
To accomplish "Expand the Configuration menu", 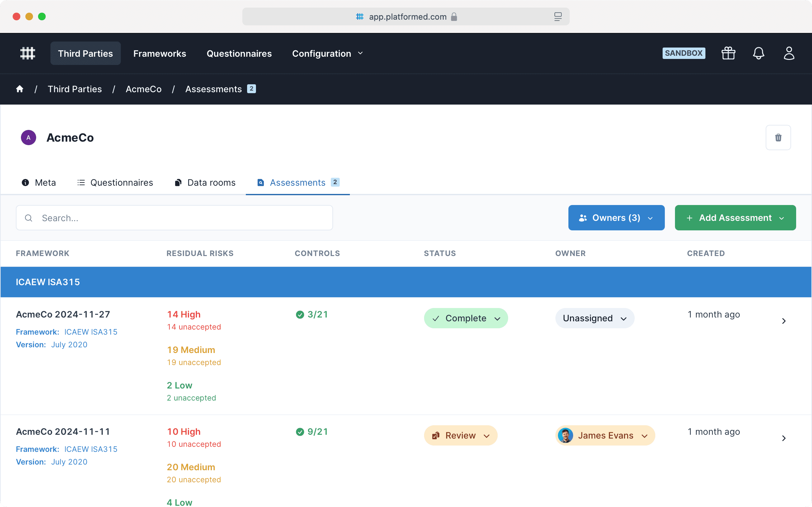I will (x=327, y=54).
